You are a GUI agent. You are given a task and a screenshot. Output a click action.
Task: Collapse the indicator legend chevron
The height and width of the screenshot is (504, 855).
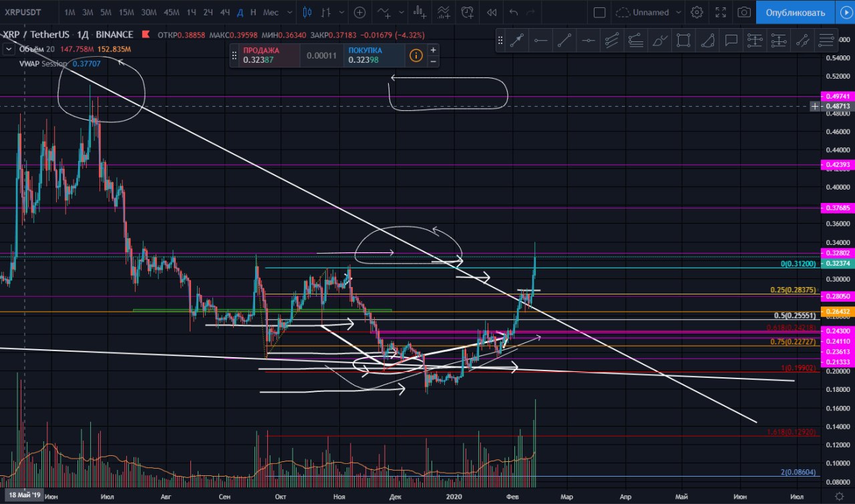[9, 48]
